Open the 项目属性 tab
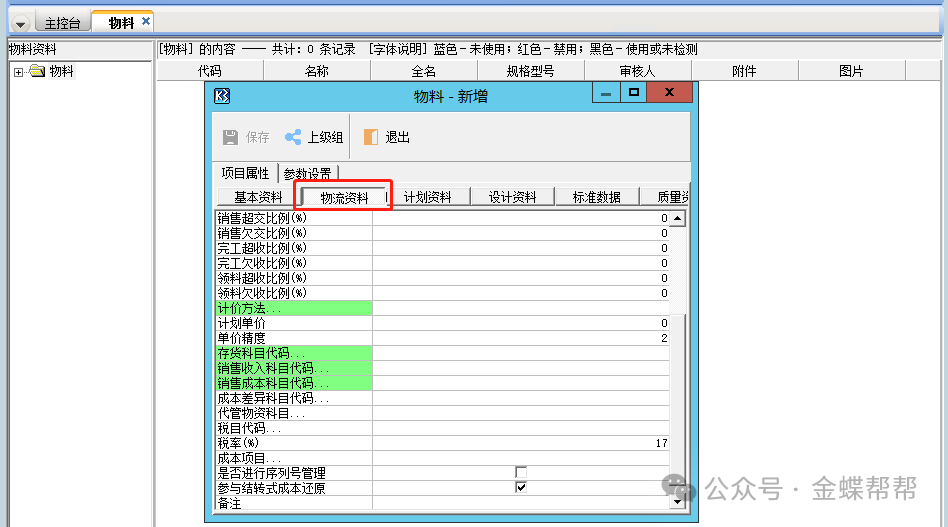 coord(245,173)
